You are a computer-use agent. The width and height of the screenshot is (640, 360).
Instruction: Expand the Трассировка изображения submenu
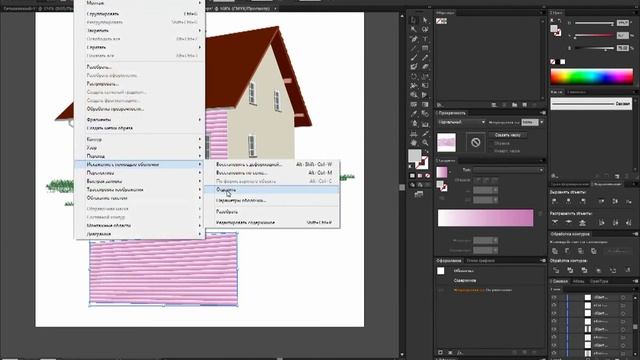[x=139, y=189]
